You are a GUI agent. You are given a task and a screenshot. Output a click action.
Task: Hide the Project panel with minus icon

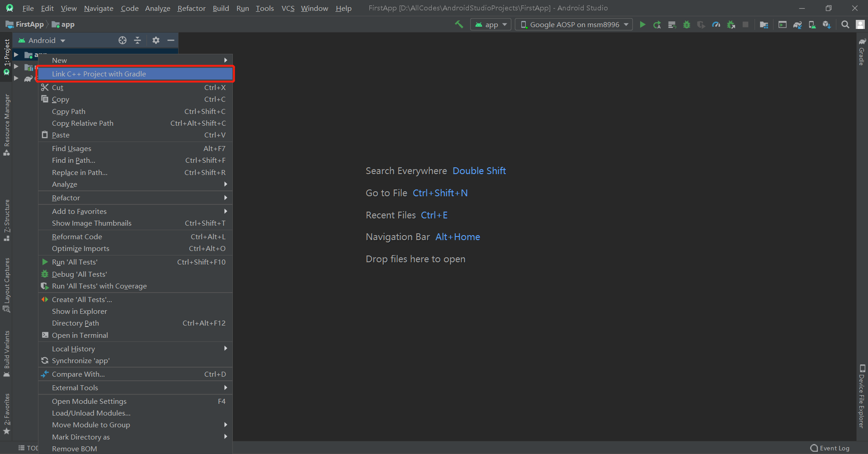(x=171, y=40)
